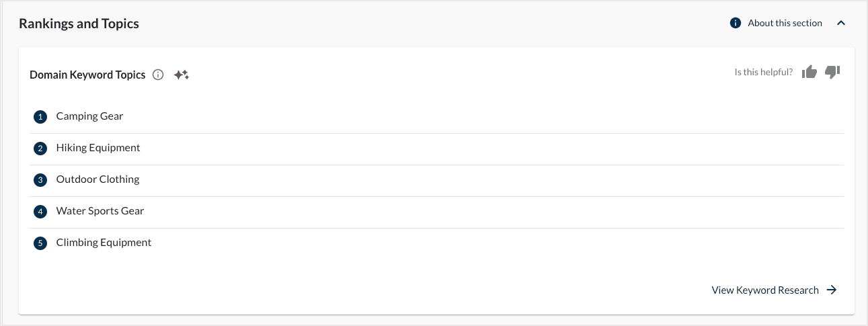Viewport: 868px width, 326px height.
Task: Click About this section text
Action: click(x=785, y=24)
